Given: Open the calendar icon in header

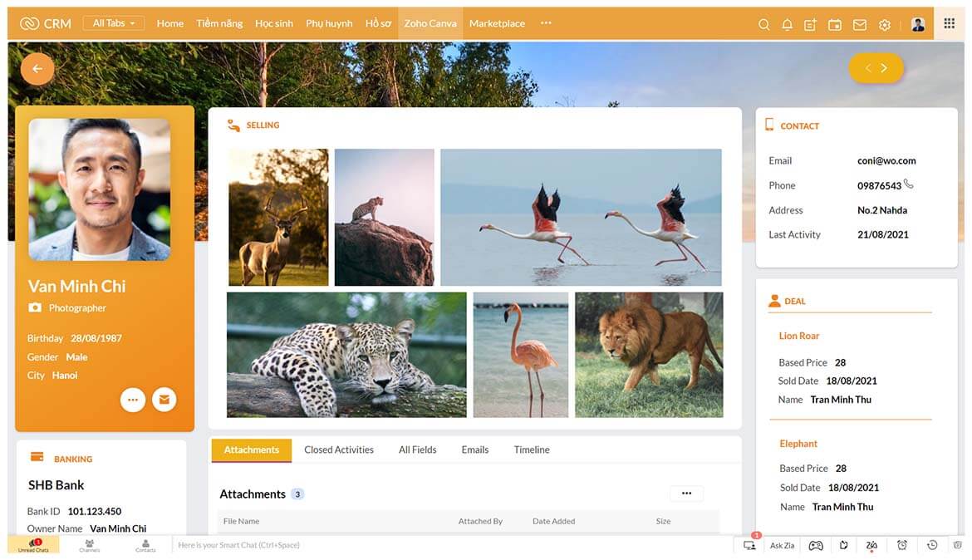Looking at the screenshot, I should (835, 25).
